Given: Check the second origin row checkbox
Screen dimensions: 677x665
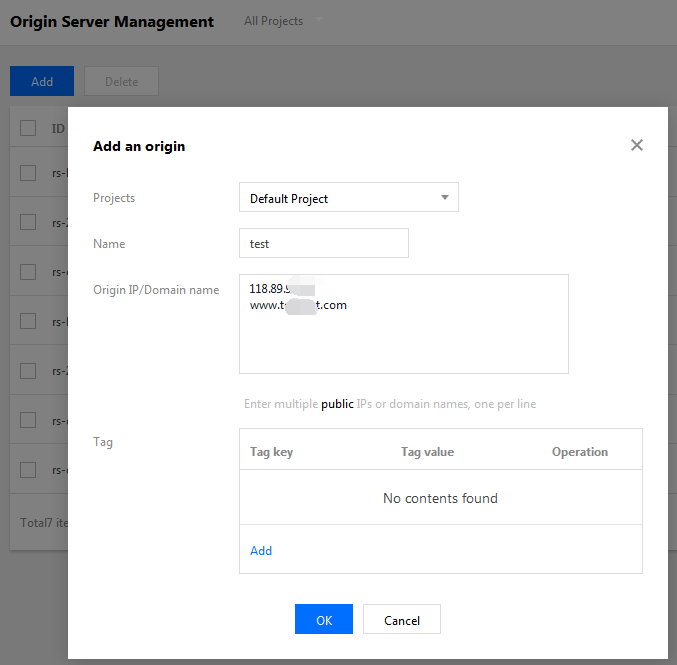Looking at the screenshot, I should (28, 222).
